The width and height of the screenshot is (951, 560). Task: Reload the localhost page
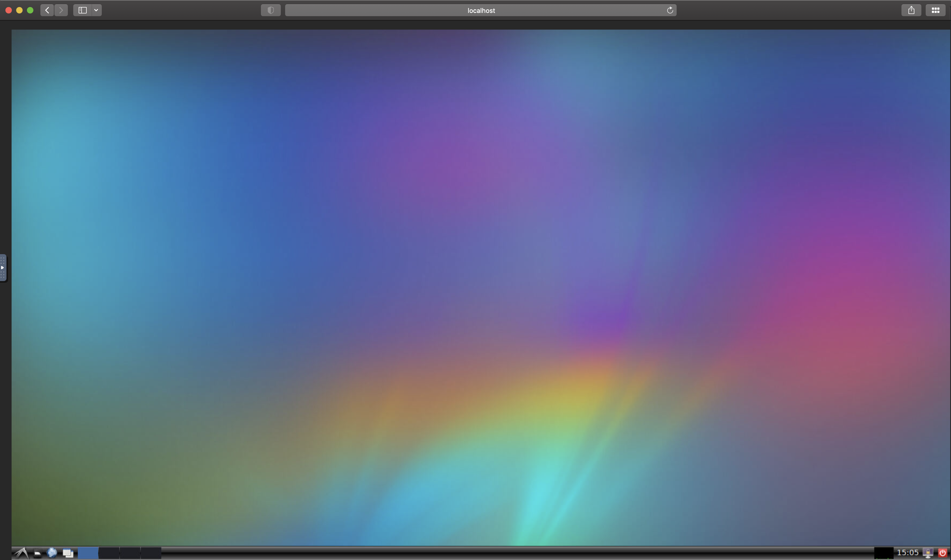[x=670, y=10]
